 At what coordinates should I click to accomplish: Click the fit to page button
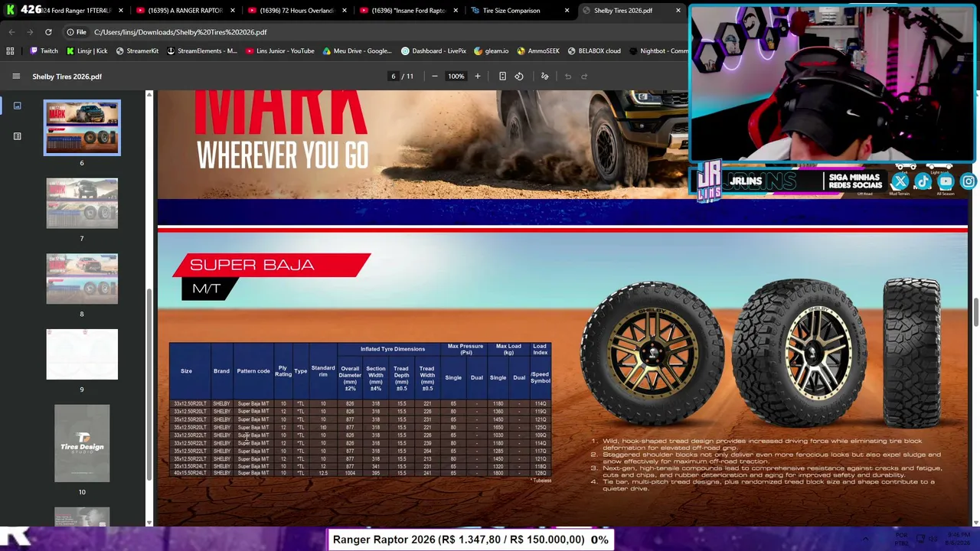[x=502, y=76]
